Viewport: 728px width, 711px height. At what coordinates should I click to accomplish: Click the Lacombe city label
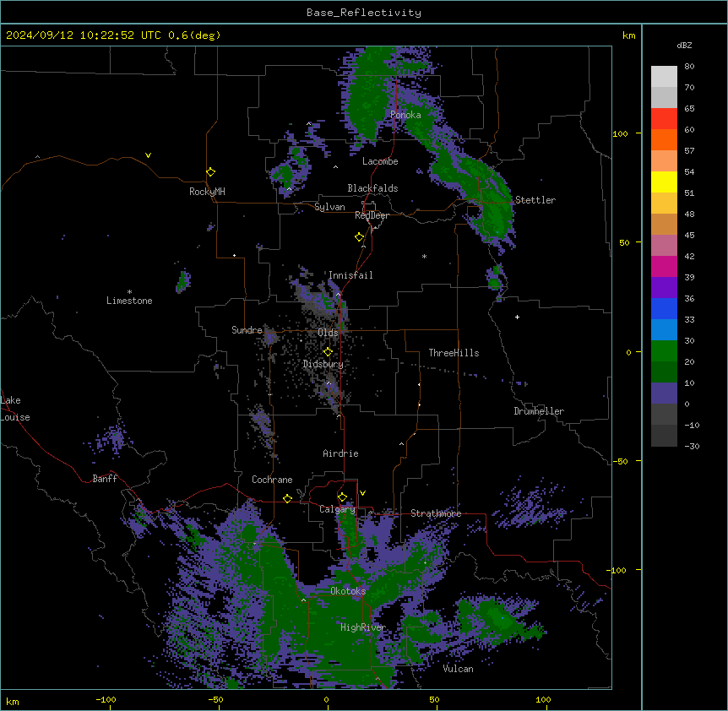[x=380, y=161]
